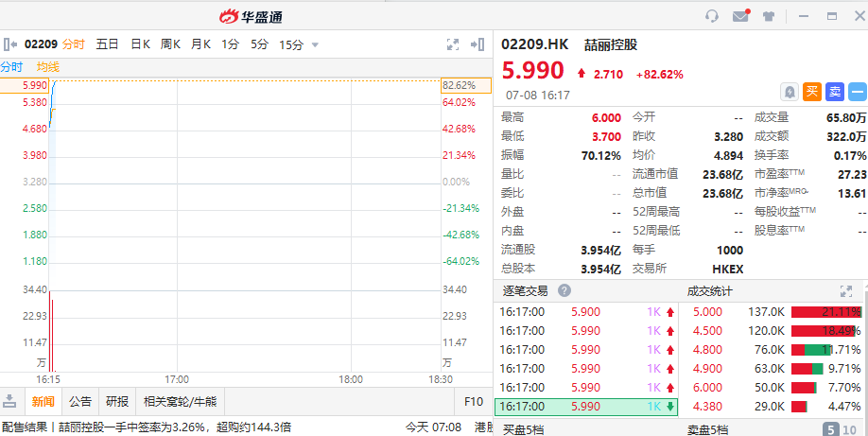
Task: Select highlighted 16:17:00 trade with down arrow
Action: coord(586,407)
